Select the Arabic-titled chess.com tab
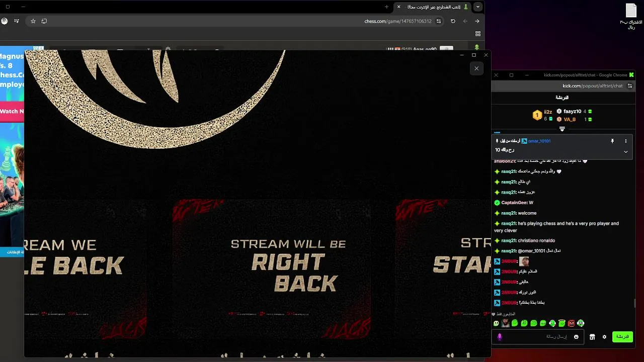 [433, 7]
